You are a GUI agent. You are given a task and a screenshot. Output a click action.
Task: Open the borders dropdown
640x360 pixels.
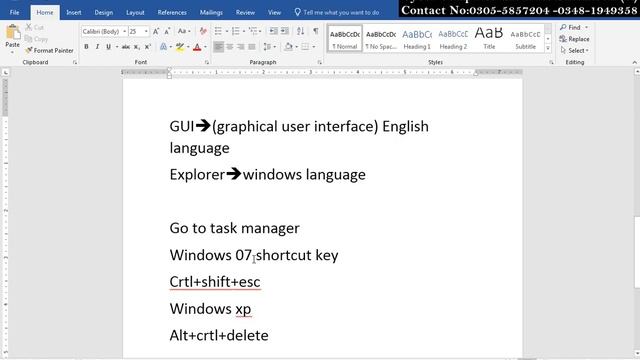pos(313,47)
